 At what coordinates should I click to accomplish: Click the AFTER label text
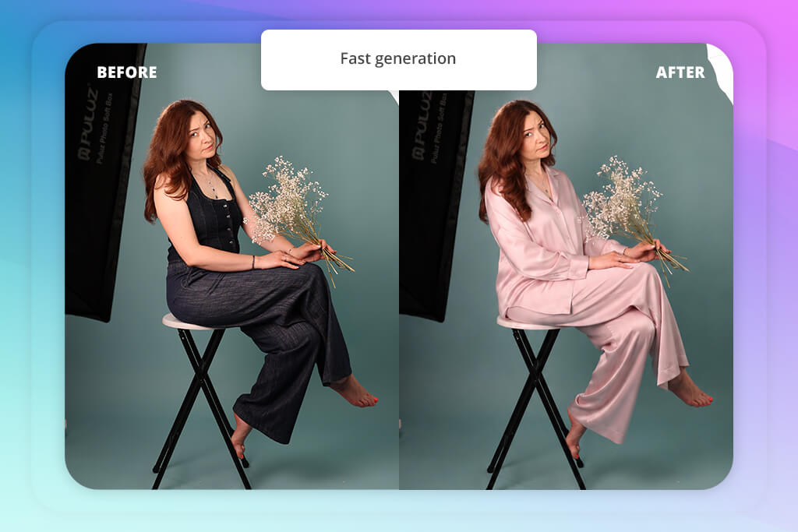[680, 72]
